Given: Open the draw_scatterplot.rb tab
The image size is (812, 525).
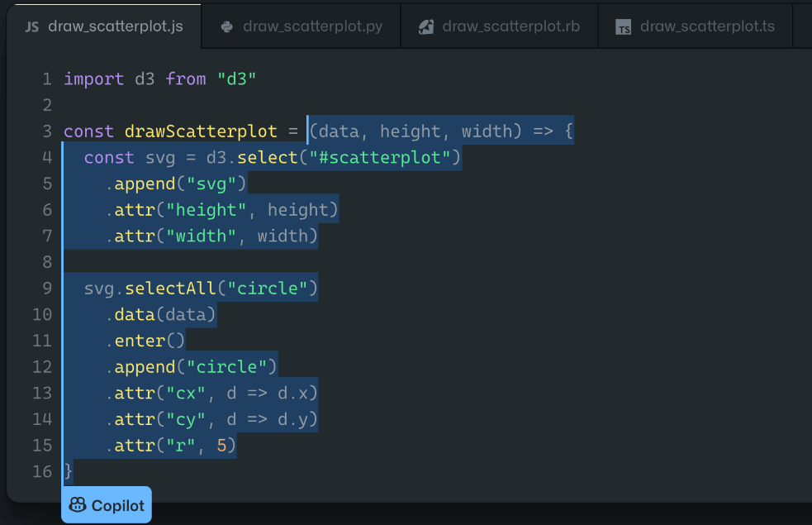Looking at the screenshot, I should point(510,26).
